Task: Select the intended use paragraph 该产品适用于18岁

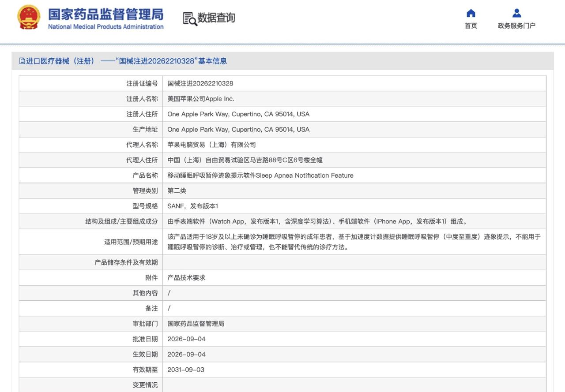Action: 354,242
